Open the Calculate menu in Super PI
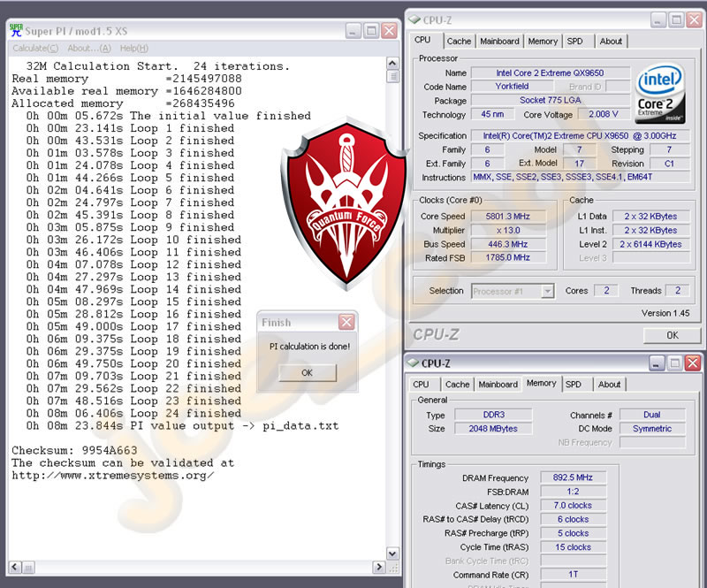 tap(35, 49)
